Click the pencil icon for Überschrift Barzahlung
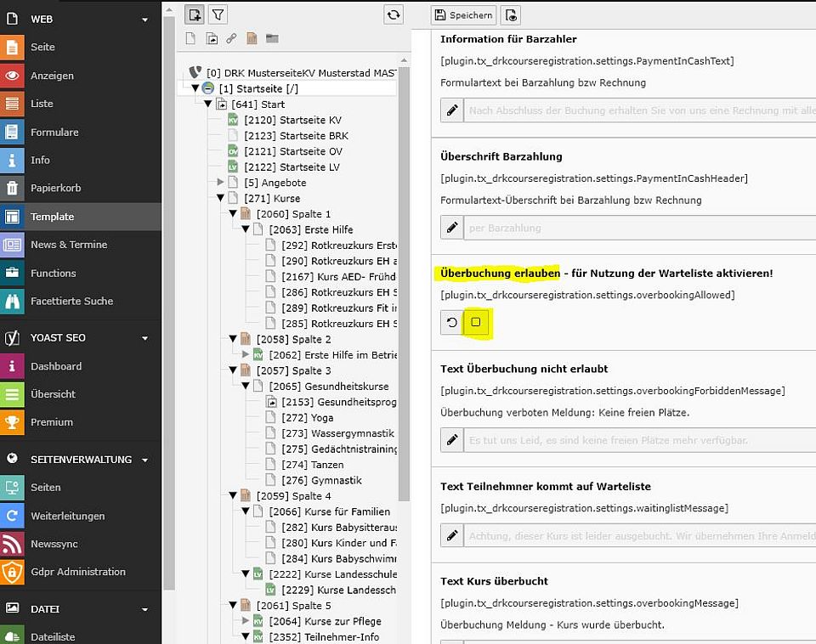Image resolution: width=816 pixels, height=644 pixels. [452, 228]
